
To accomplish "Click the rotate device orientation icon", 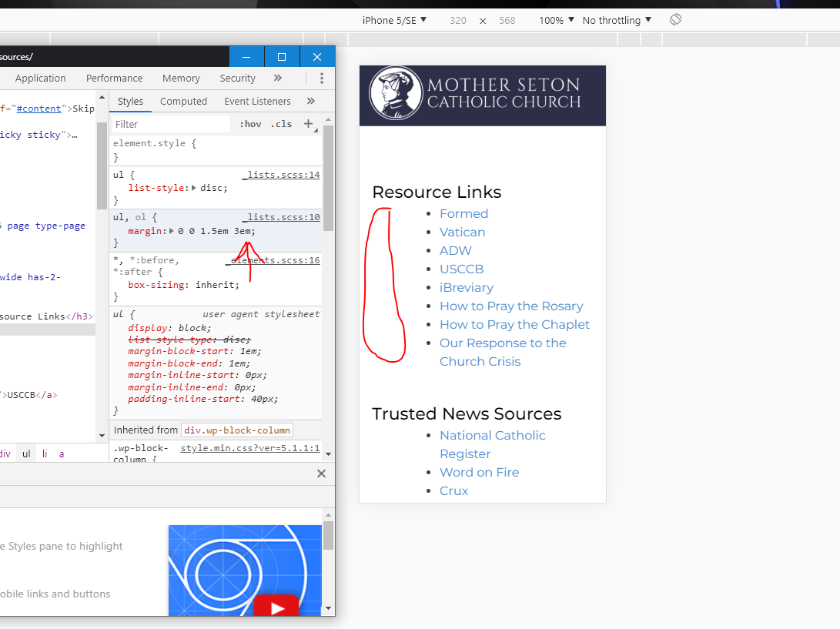I will tap(675, 19).
